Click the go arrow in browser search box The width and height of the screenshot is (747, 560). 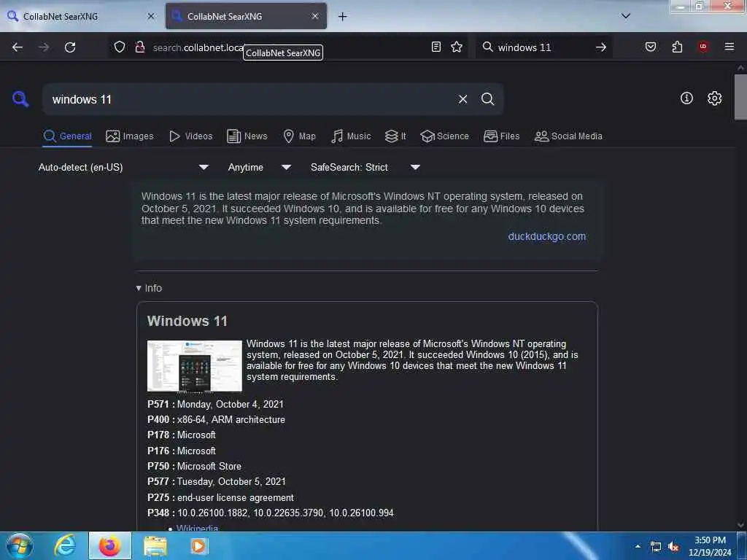[x=601, y=47]
